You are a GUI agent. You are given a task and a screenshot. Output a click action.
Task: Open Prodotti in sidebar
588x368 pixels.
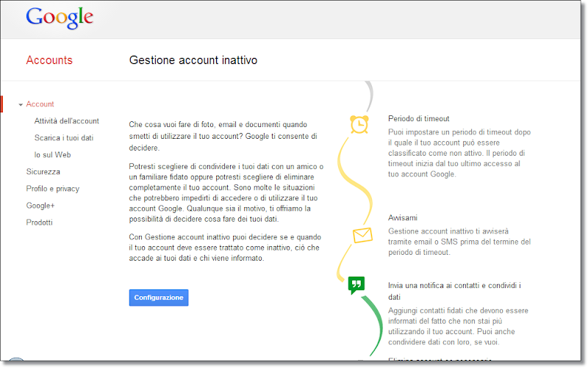(x=40, y=223)
